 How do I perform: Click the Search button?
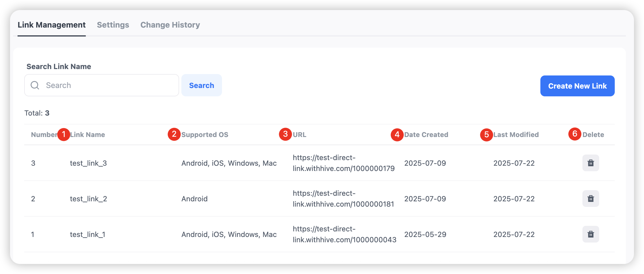click(201, 85)
